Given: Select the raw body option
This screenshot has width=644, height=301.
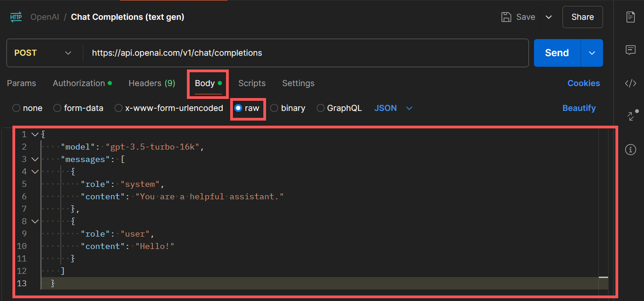Looking at the screenshot, I should pyautogui.click(x=247, y=108).
